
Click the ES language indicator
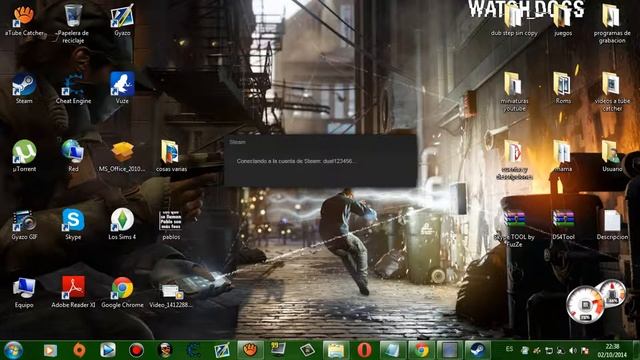tap(509, 349)
